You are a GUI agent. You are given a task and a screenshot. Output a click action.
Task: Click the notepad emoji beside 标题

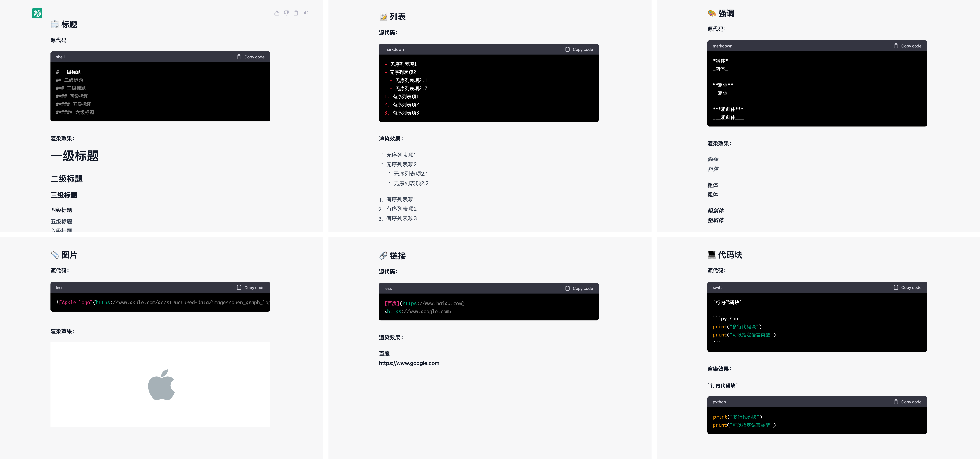[55, 24]
